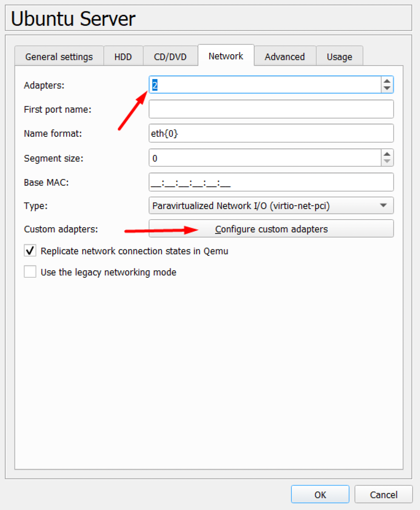This screenshot has width=420, height=510.
Task: Select the Advanced tab
Action: click(x=284, y=57)
